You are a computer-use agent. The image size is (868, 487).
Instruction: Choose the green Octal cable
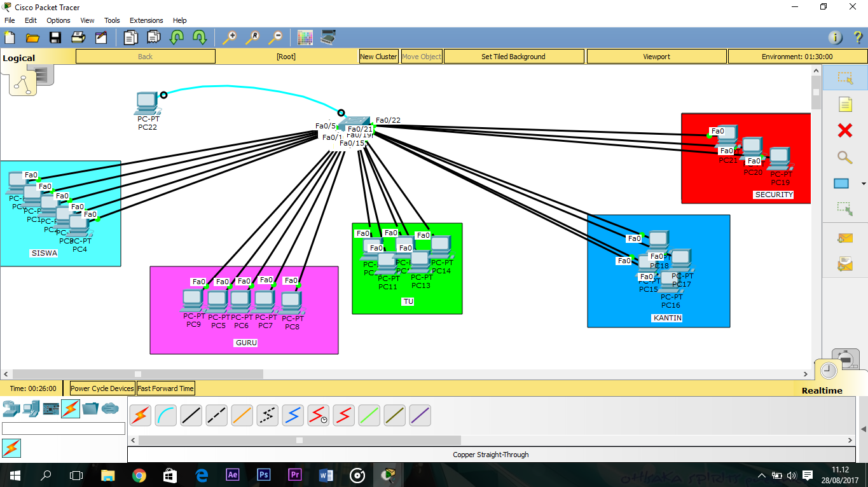coord(369,416)
